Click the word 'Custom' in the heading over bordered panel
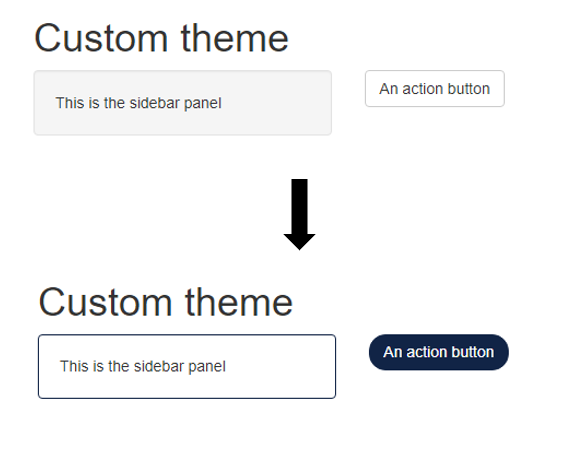 pyautogui.click(x=105, y=302)
